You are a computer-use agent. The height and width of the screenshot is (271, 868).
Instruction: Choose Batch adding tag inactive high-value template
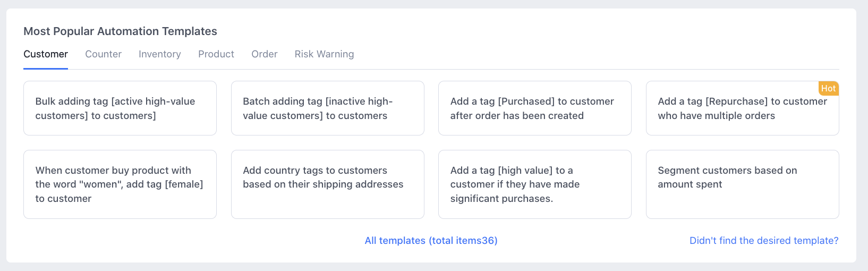pos(328,108)
